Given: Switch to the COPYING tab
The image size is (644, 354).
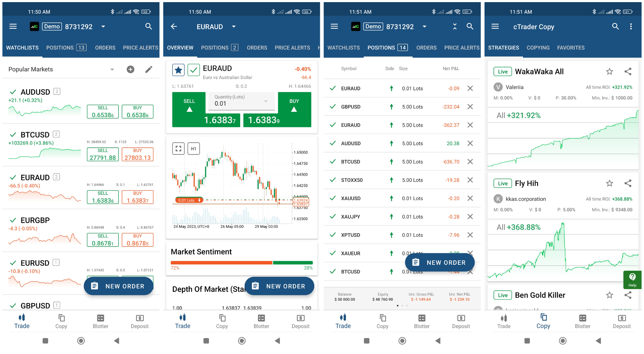Looking at the screenshot, I should (538, 48).
